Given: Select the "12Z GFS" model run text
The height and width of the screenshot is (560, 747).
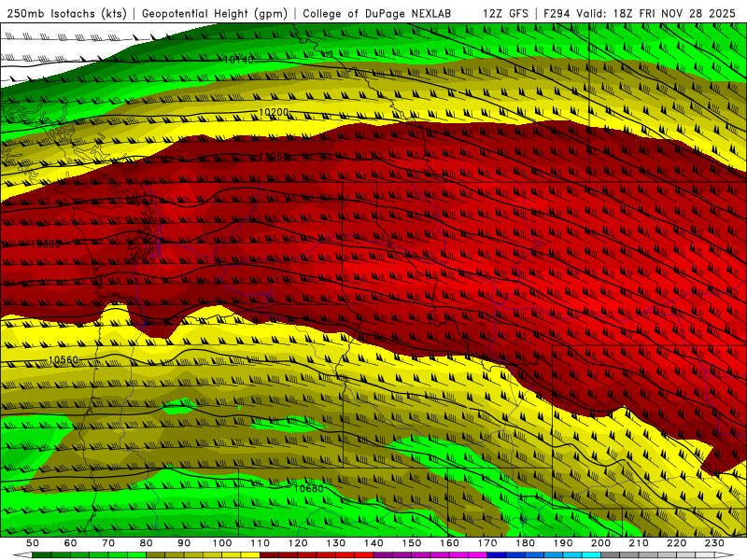Looking at the screenshot, I should [505, 13].
